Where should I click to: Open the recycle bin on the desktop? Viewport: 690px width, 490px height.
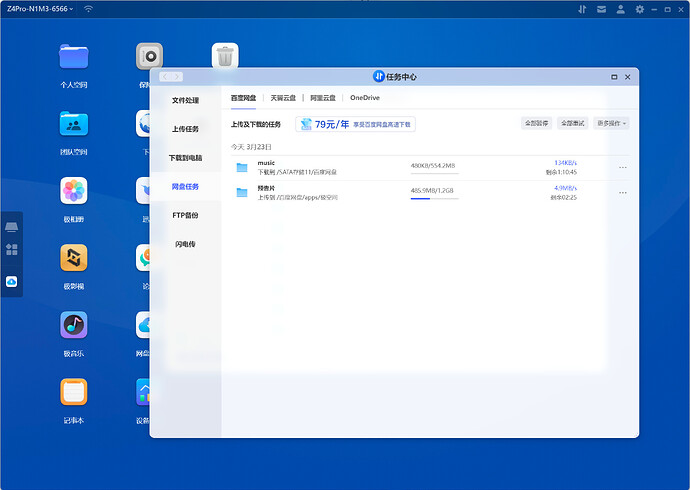click(225, 56)
